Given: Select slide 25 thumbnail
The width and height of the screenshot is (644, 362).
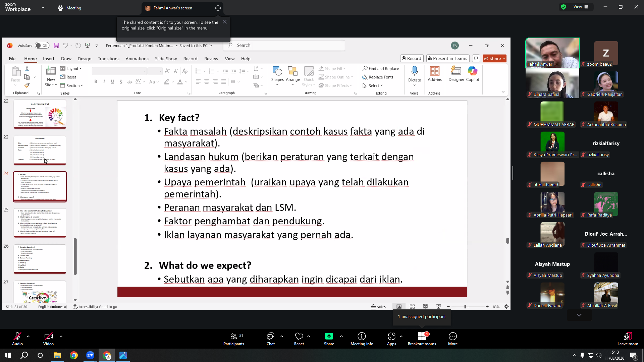Looking at the screenshot, I should click(x=40, y=223).
